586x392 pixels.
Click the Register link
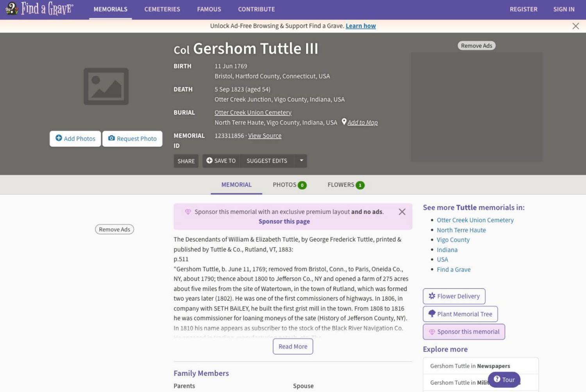[523, 9]
